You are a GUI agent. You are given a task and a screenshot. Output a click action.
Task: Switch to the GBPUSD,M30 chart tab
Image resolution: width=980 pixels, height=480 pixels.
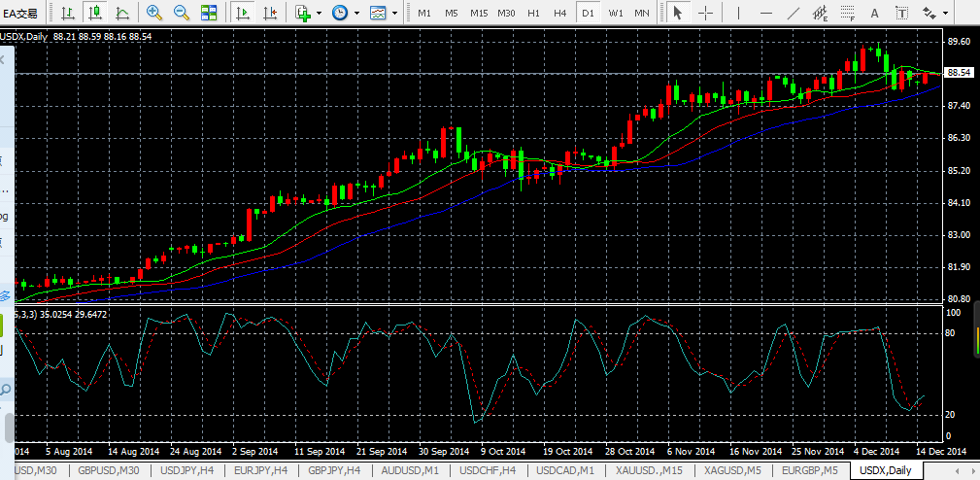click(x=109, y=470)
